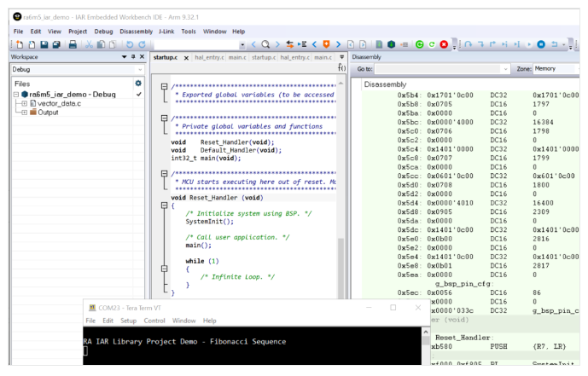
Task: Collapse the Exported global variables comment fold
Action: tap(164, 86)
